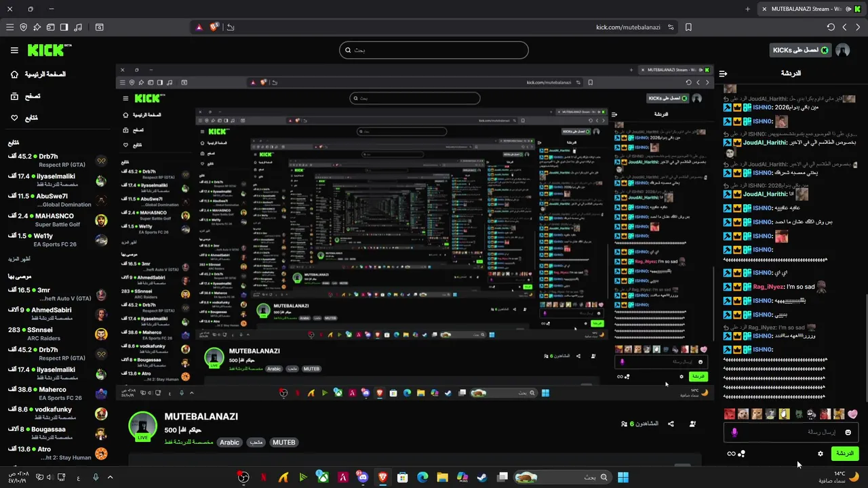The image size is (868, 488).
Task: Close the MUTEBALANAZI Stream tab
Action: (764, 9)
